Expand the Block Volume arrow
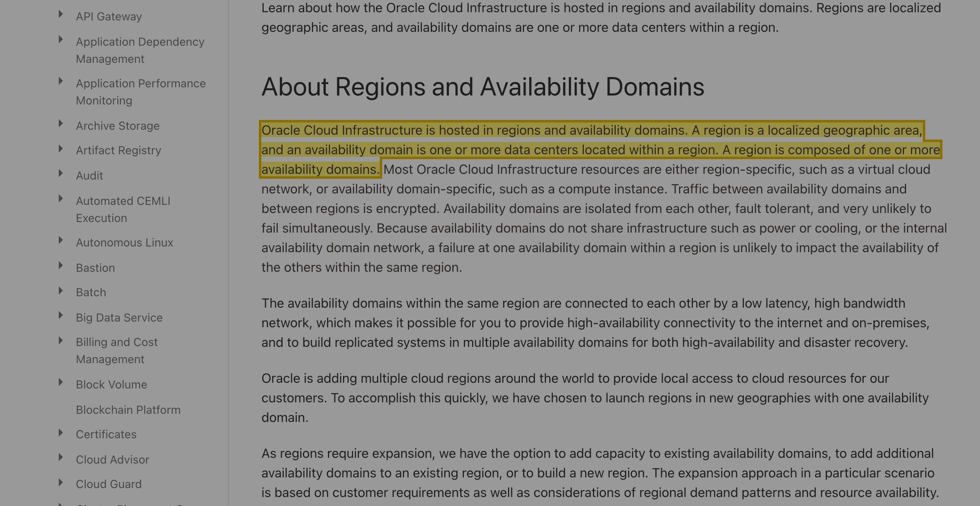Viewport: 980px width, 506px height. [x=61, y=383]
